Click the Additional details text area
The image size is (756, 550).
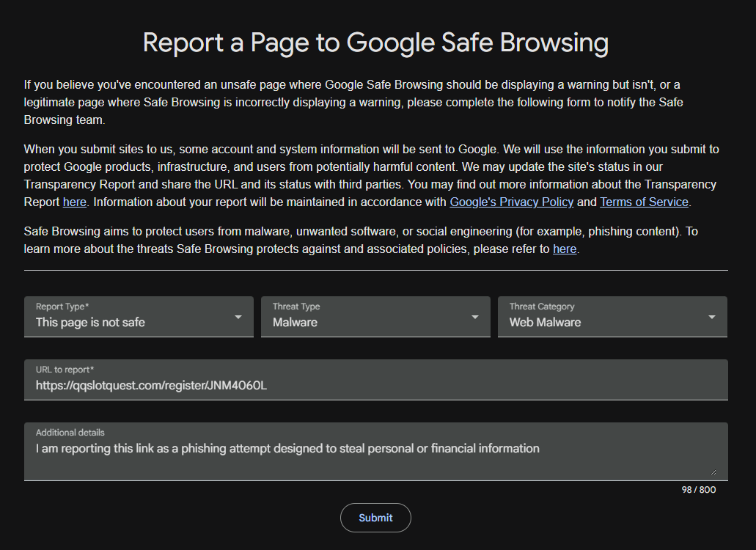pos(376,452)
